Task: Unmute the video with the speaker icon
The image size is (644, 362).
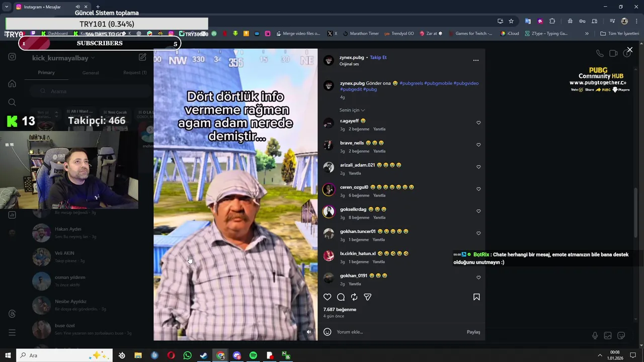Action: tap(309, 332)
